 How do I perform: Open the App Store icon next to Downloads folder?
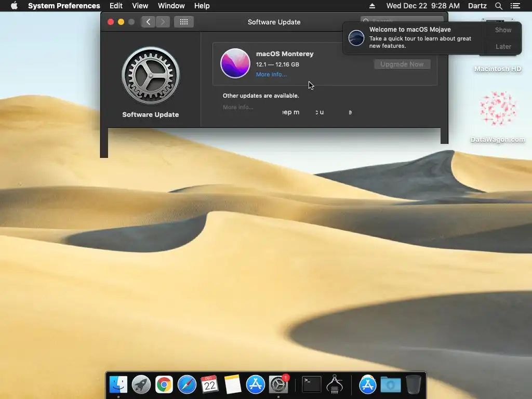pyautogui.click(x=368, y=384)
